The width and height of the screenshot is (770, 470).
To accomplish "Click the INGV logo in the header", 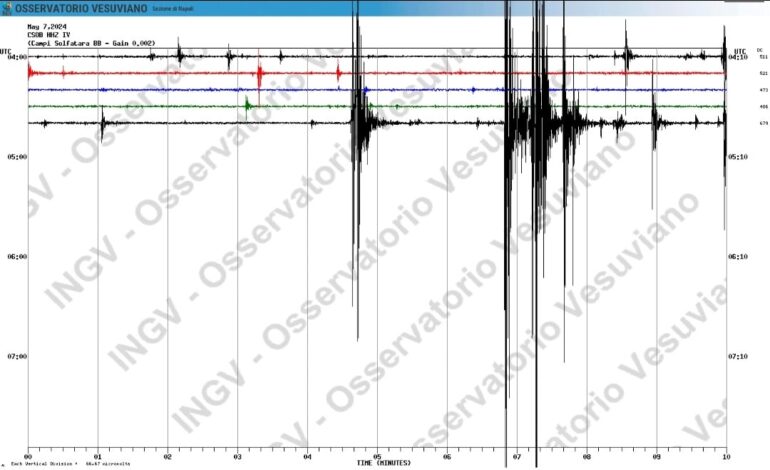I will [7, 8].
